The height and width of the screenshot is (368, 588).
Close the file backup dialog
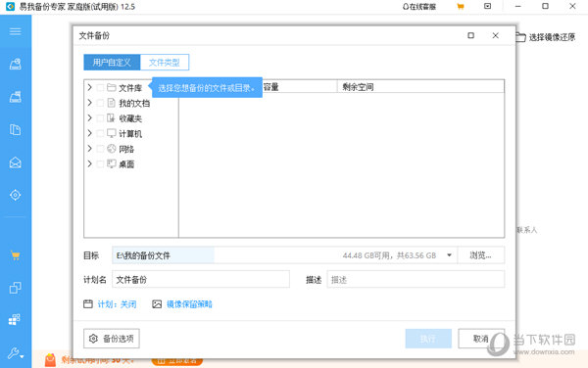tap(495, 35)
